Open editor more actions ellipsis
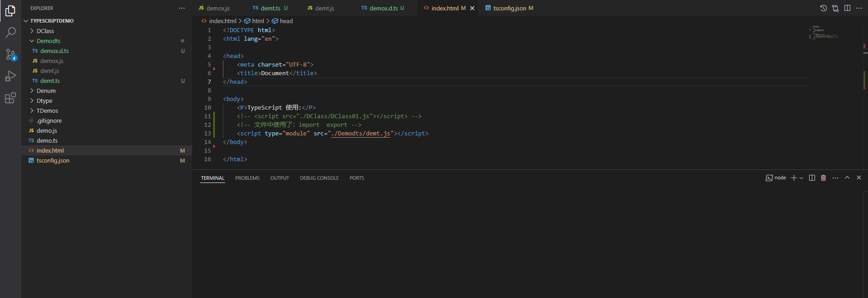This screenshot has width=868, height=298. pos(859,8)
